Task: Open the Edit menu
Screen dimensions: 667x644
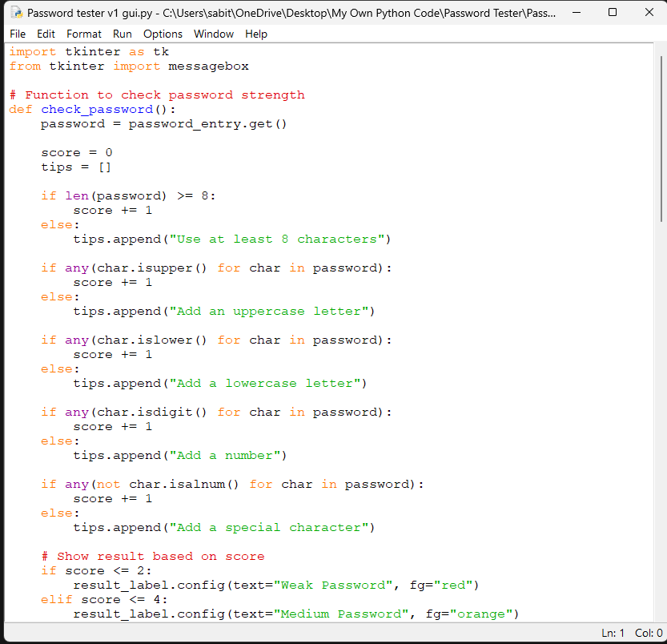Action: [46, 34]
